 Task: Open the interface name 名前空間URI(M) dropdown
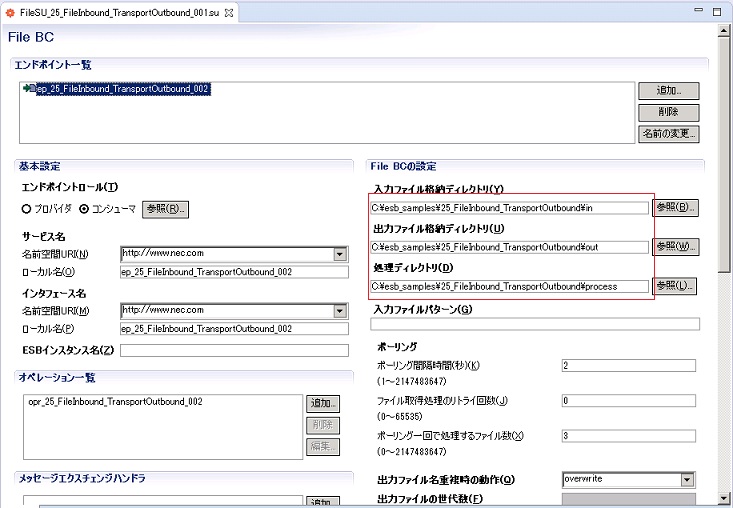point(340,310)
